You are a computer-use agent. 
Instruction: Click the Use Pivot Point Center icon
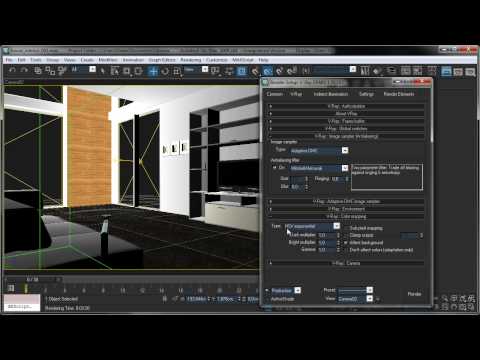[216, 71]
